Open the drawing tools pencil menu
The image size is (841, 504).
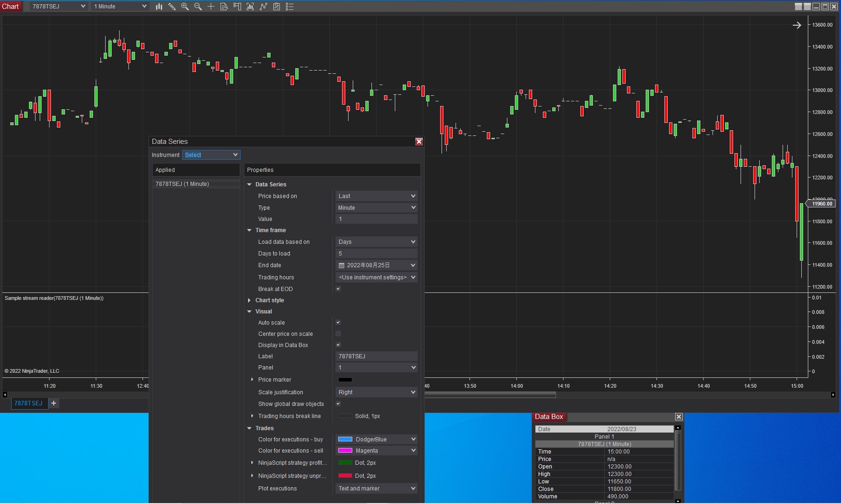172,7
